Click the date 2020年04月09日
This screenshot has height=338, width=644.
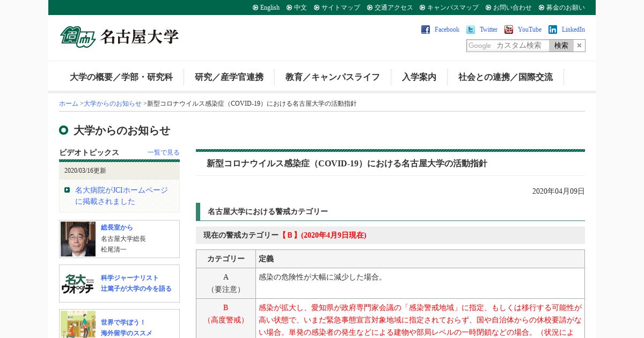point(559,191)
